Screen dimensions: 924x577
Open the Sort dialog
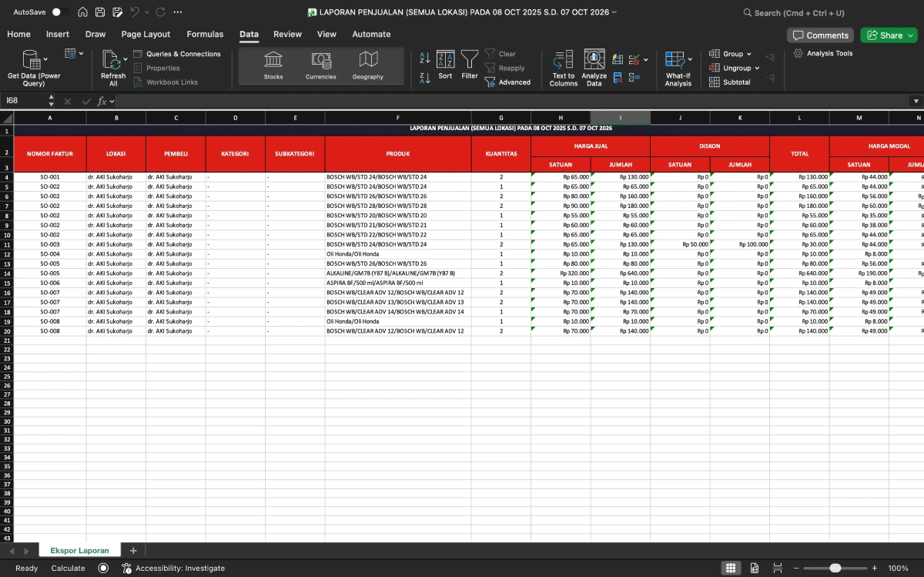click(x=445, y=65)
